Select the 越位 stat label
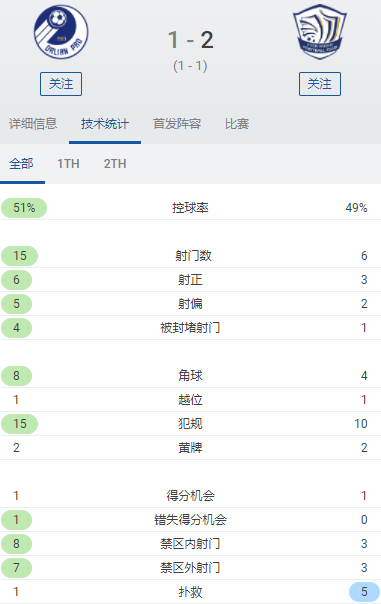Image resolution: width=381 pixels, height=604 pixels. pyautogui.click(x=190, y=399)
